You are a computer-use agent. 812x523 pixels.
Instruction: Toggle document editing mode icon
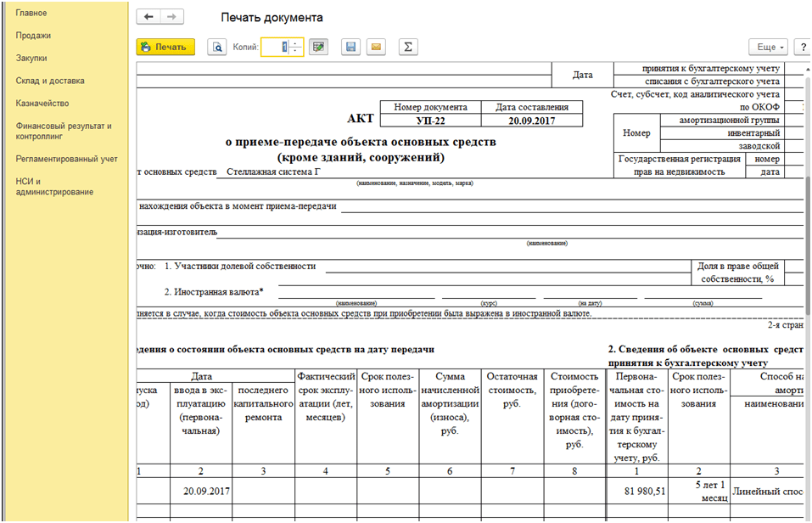318,48
